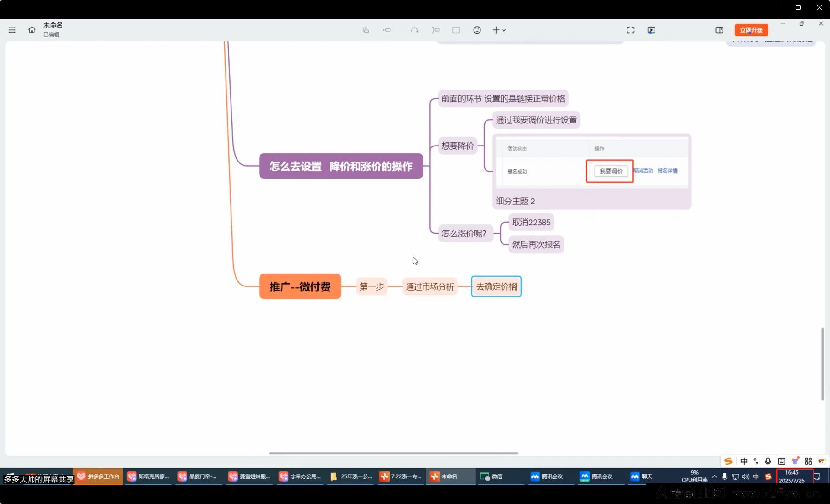Click the 立即升级 upgrade button
Screen dimensions: 830x504
751,30
